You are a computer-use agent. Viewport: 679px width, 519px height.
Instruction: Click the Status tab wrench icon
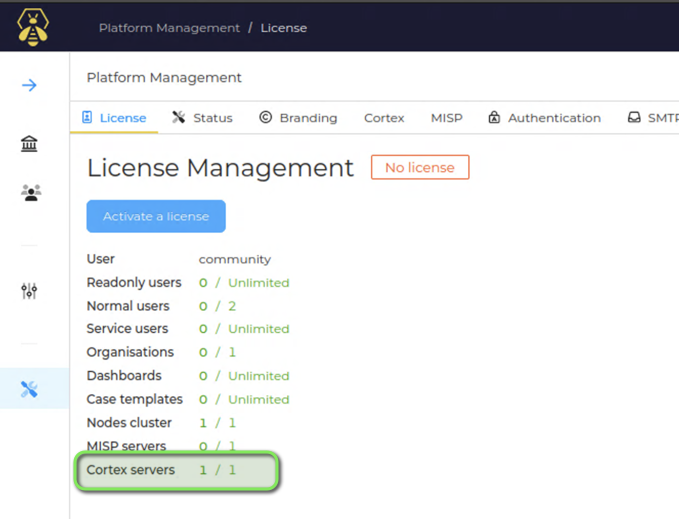[x=178, y=117]
